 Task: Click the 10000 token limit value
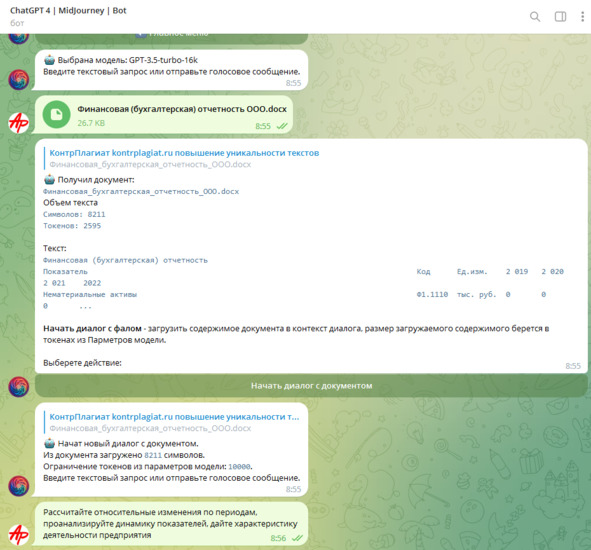239,467
